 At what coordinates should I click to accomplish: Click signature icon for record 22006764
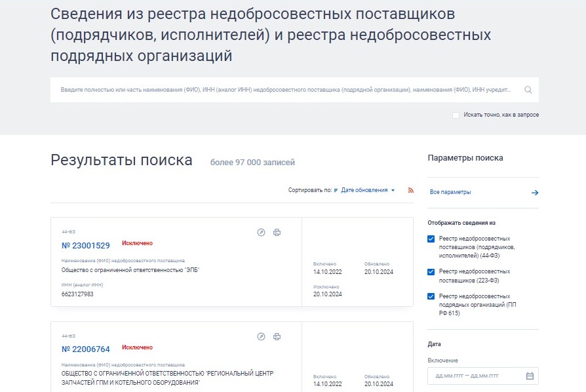pyautogui.click(x=262, y=337)
